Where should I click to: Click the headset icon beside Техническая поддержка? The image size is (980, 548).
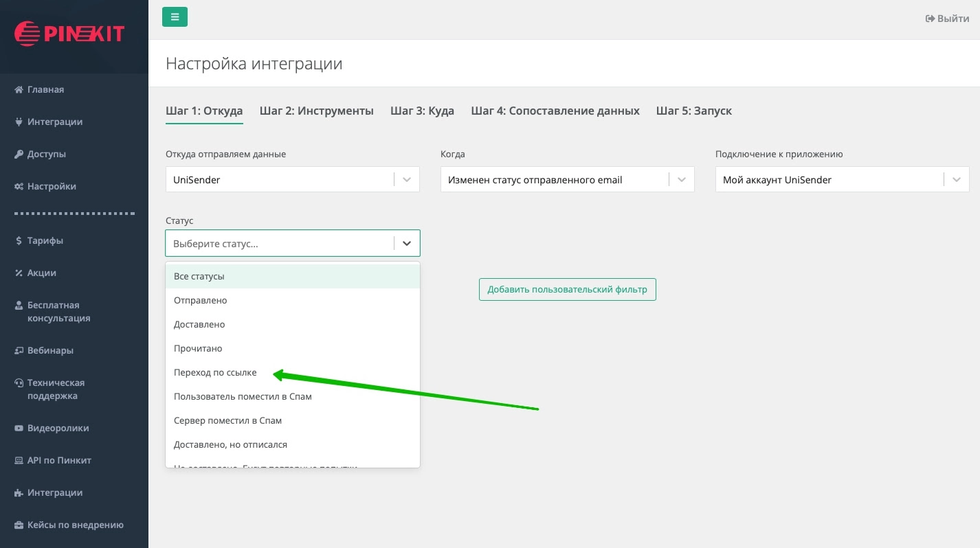19,383
